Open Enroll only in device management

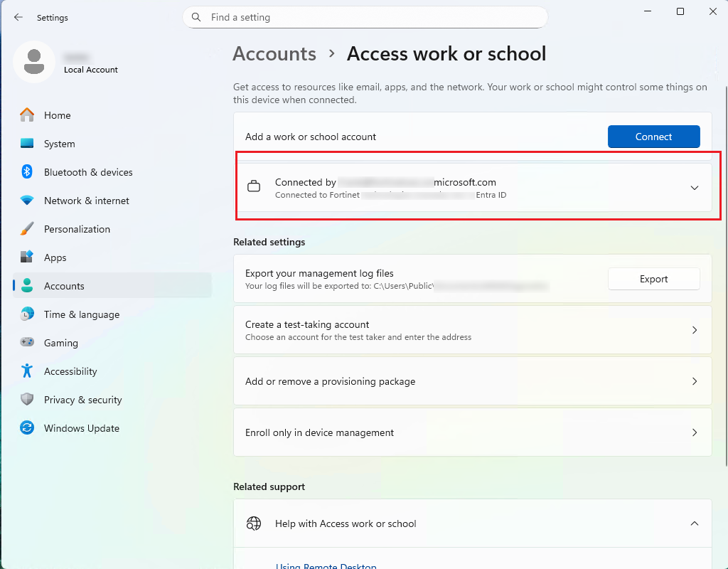(x=472, y=432)
